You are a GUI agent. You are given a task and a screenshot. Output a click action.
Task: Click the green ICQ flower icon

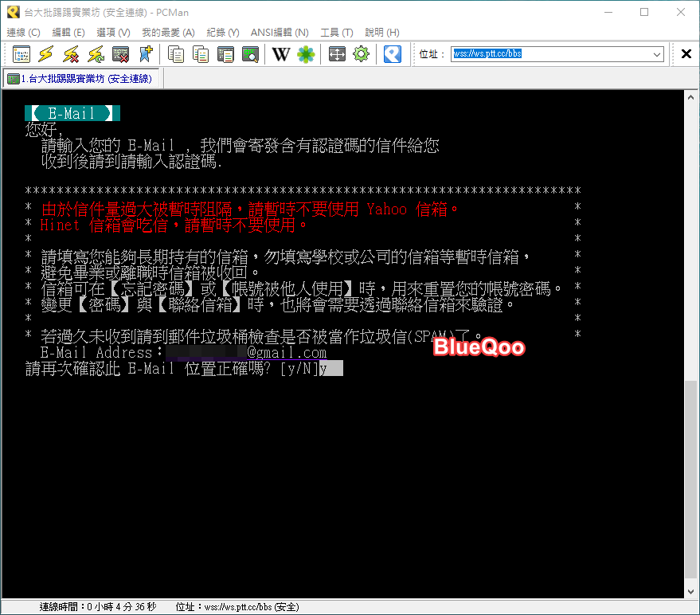point(306,54)
